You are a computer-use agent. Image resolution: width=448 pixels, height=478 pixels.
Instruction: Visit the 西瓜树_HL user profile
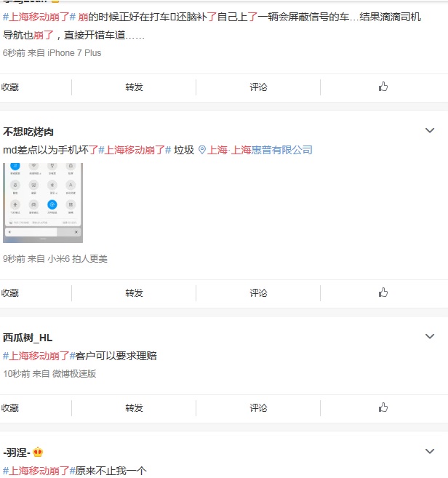point(28,338)
